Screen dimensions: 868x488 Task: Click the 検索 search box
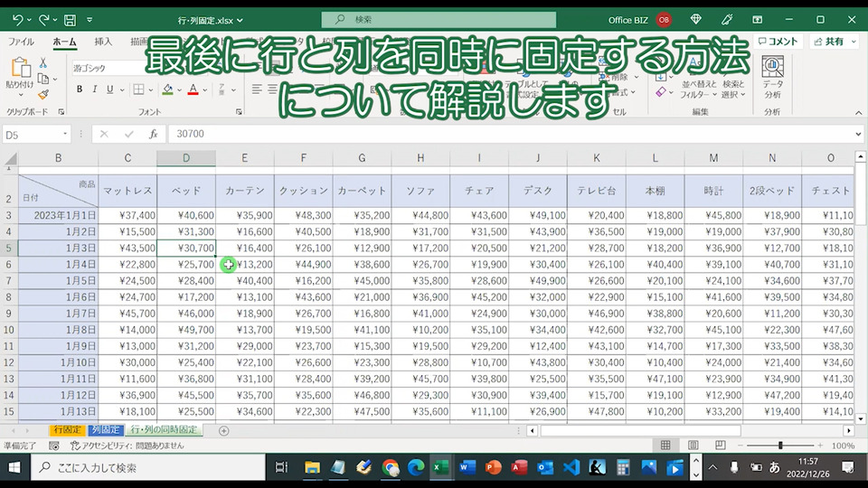click(x=439, y=19)
